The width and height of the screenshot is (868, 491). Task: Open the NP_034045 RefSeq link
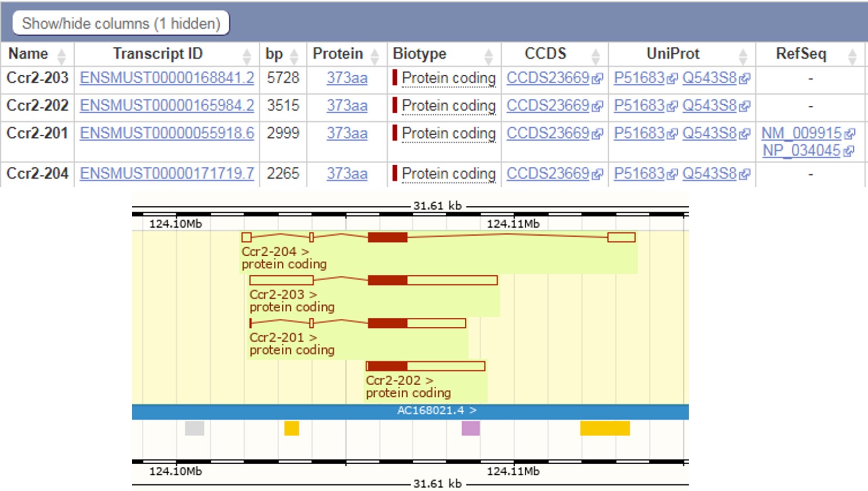pyautogui.click(x=801, y=151)
